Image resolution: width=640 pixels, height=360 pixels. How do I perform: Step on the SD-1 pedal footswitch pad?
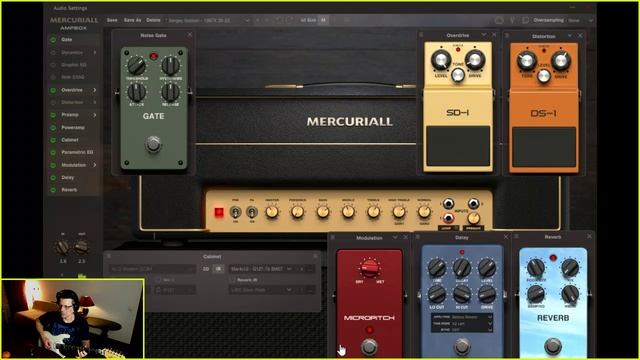[x=458, y=146]
